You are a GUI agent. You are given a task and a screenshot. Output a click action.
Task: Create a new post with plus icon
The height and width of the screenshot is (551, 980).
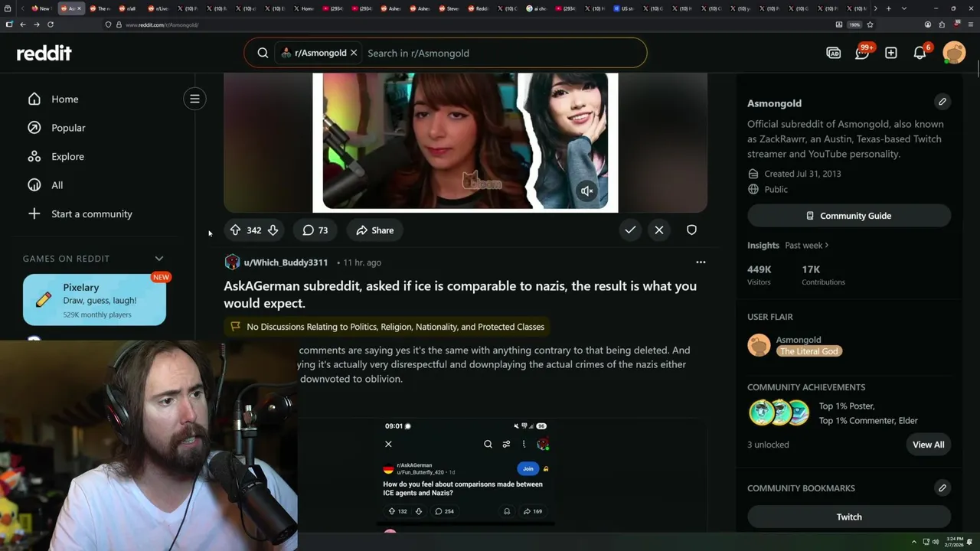891,53
